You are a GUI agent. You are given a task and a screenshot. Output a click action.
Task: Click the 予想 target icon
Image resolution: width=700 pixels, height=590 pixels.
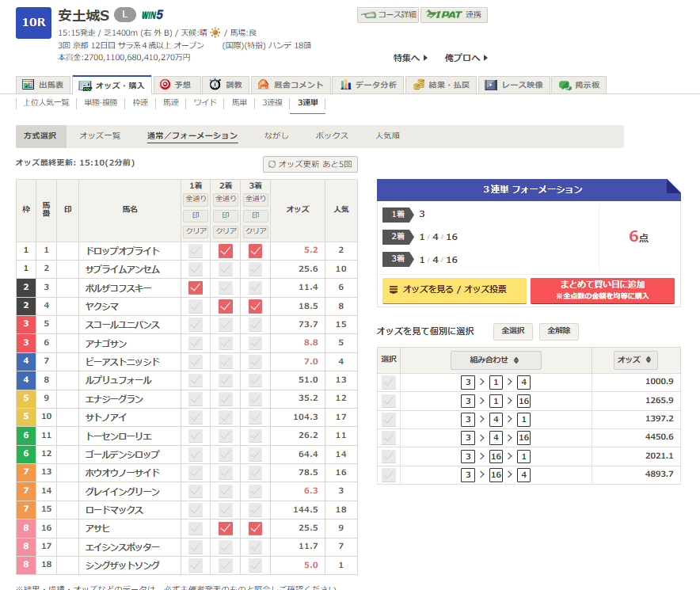click(165, 85)
